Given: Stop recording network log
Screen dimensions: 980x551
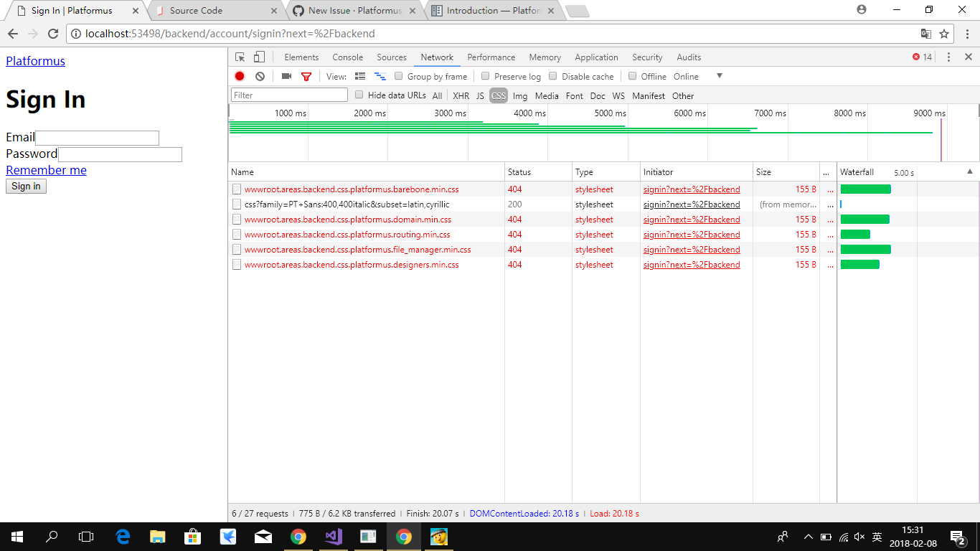Looking at the screenshot, I should pyautogui.click(x=239, y=76).
